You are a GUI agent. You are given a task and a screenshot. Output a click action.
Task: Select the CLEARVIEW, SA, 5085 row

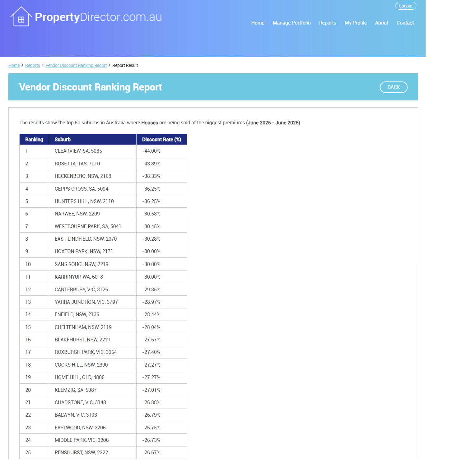(103, 151)
